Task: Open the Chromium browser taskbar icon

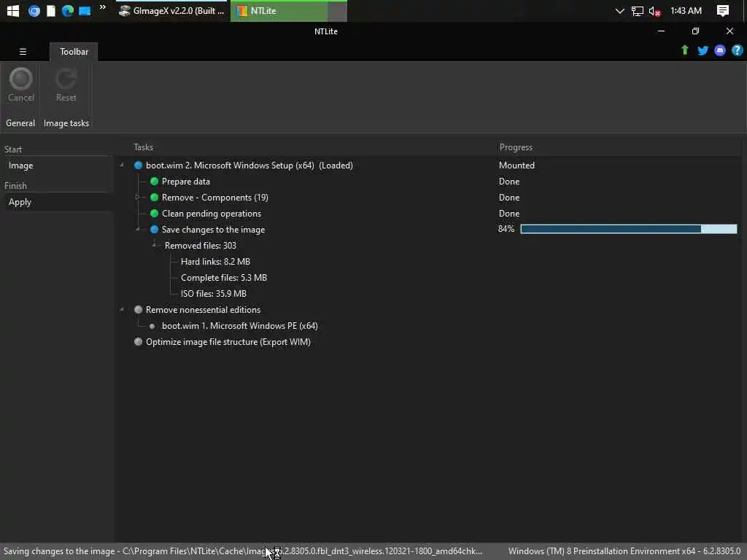Action: 34,10
